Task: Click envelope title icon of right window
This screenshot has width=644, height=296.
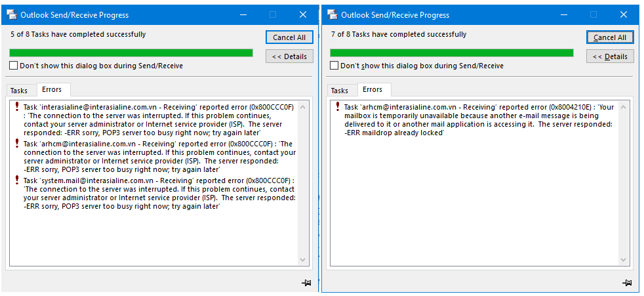Action: pyautogui.click(x=332, y=15)
